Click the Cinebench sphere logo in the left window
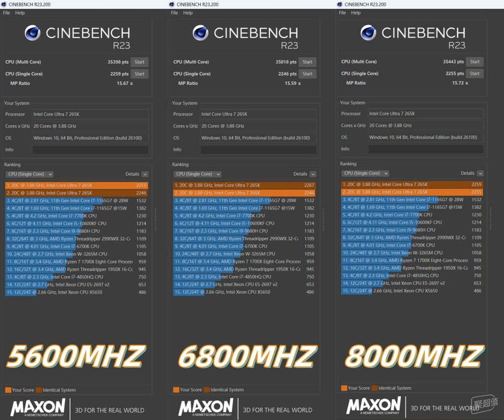 tap(32, 33)
